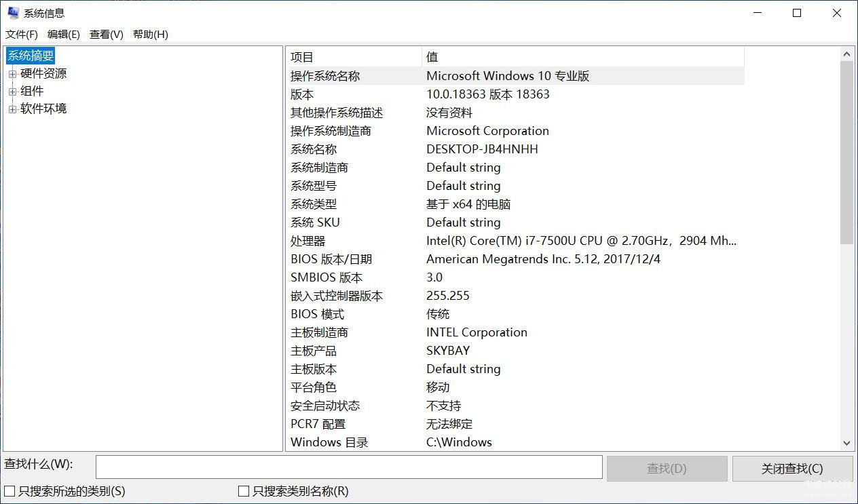Click the 查找(D) button
The image size is (858, 504).
coord(667,469)
